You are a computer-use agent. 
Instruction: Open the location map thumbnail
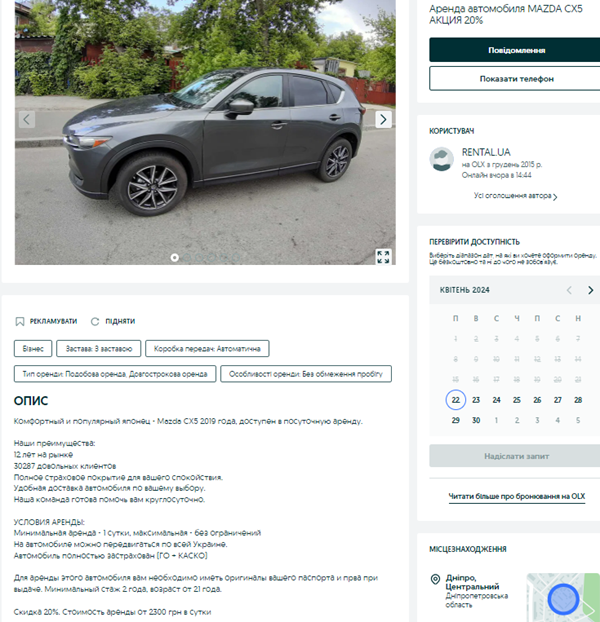coord(563,597)
